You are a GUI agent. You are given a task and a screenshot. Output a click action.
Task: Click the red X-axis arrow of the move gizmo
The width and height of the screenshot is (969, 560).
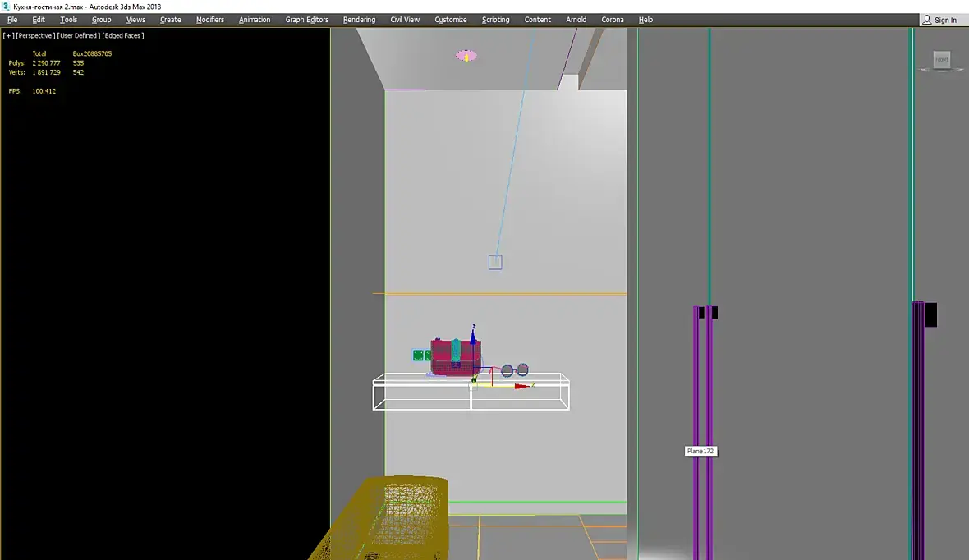[x=522, y=386]
